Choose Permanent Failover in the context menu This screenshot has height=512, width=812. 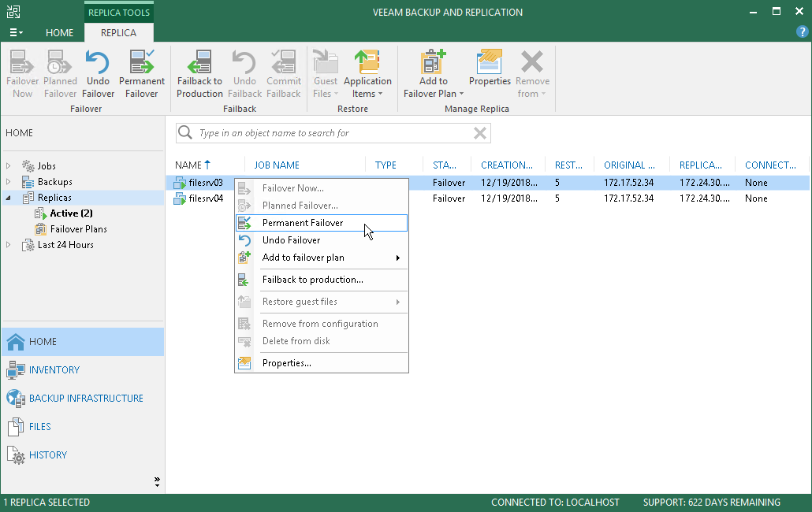point(322,223)
